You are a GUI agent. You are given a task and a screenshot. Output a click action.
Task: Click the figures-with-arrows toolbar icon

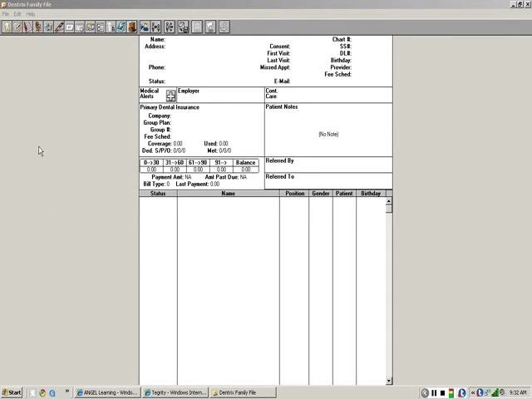pyautogui.click(x=170, y=27)
